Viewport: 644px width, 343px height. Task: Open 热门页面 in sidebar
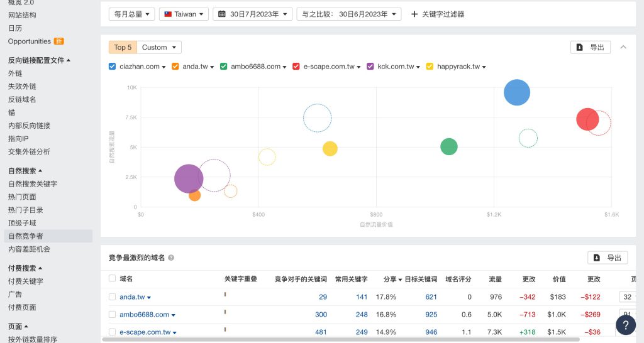click(x=22, y=197)
